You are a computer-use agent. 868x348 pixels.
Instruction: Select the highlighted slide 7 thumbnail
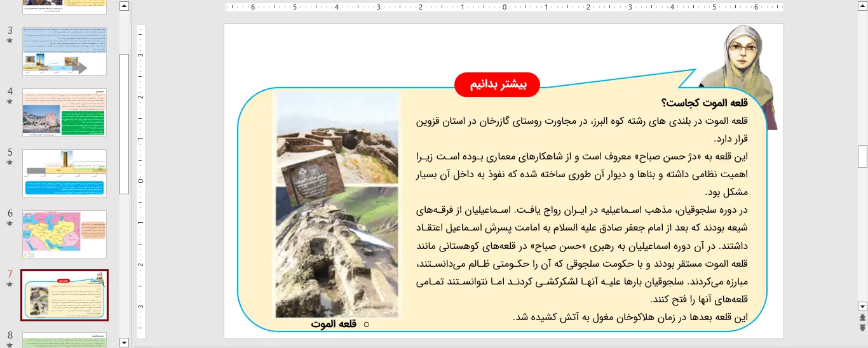point(64,295)
